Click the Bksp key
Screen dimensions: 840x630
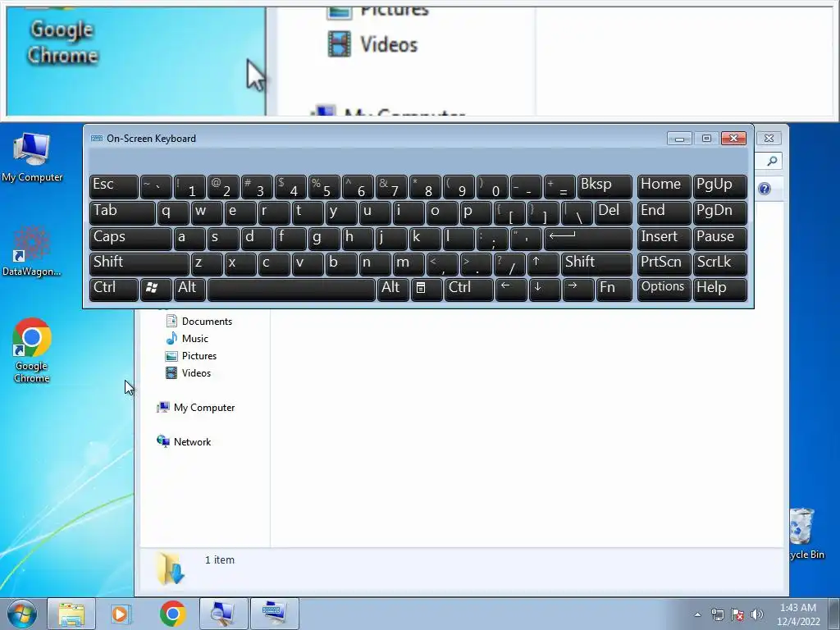click(605, 186)
